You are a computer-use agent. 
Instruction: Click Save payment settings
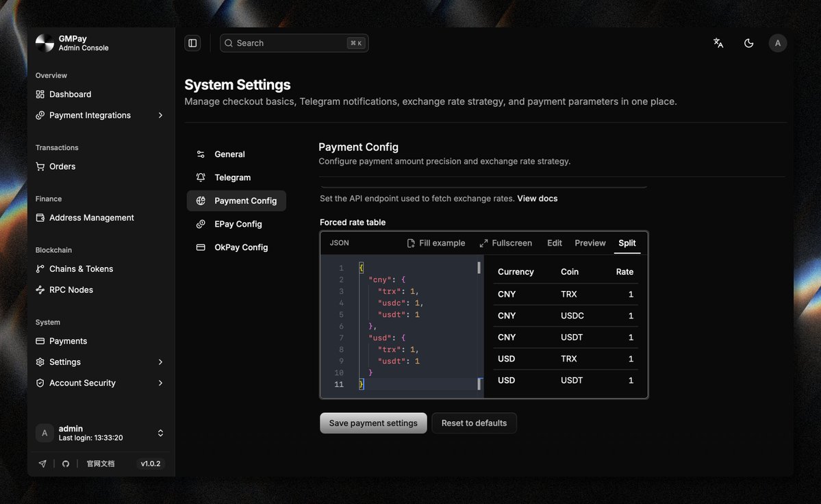click(x=373, y=423)
